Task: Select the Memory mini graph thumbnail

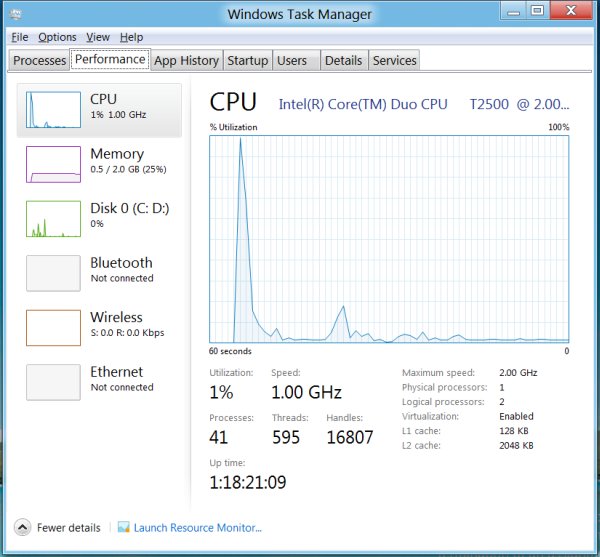Action: point(54,164)
